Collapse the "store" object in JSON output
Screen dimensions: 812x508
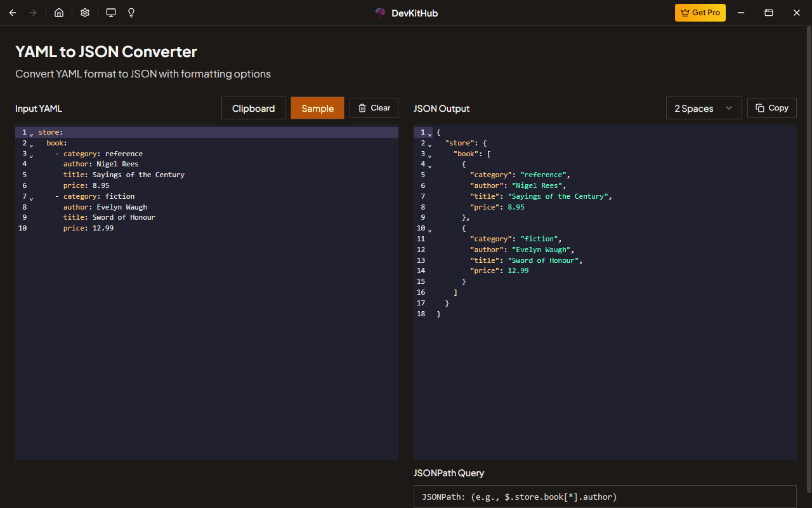430,145
